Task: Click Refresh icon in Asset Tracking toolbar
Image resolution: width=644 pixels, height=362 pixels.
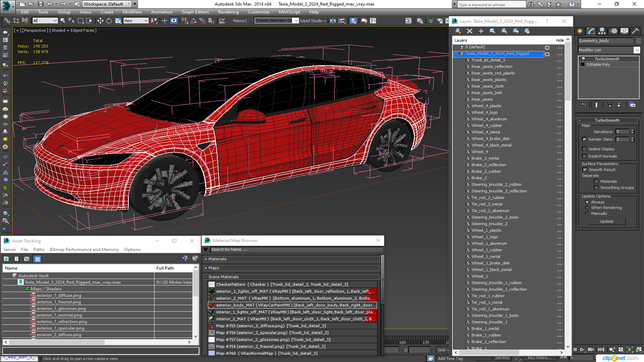Action: tap(6, 259)
